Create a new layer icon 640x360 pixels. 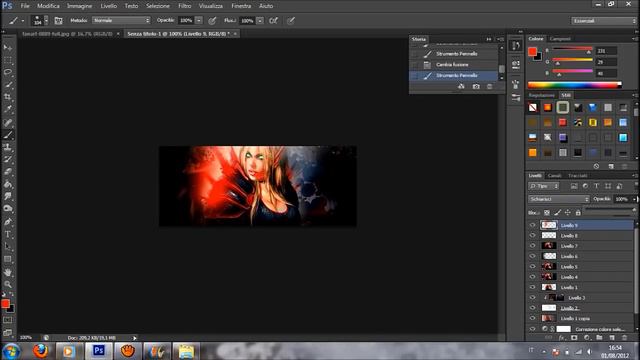pos(612,338)
